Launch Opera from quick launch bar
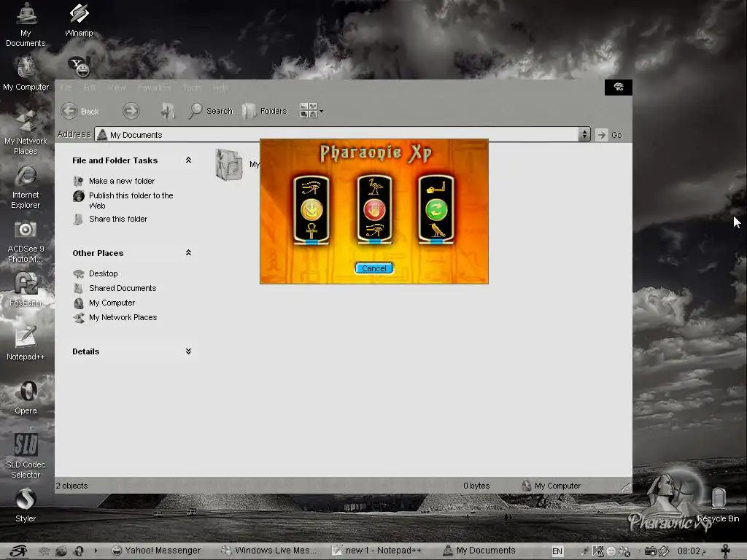The height and width of the screenshot is (560, 747). pos(79,551)
